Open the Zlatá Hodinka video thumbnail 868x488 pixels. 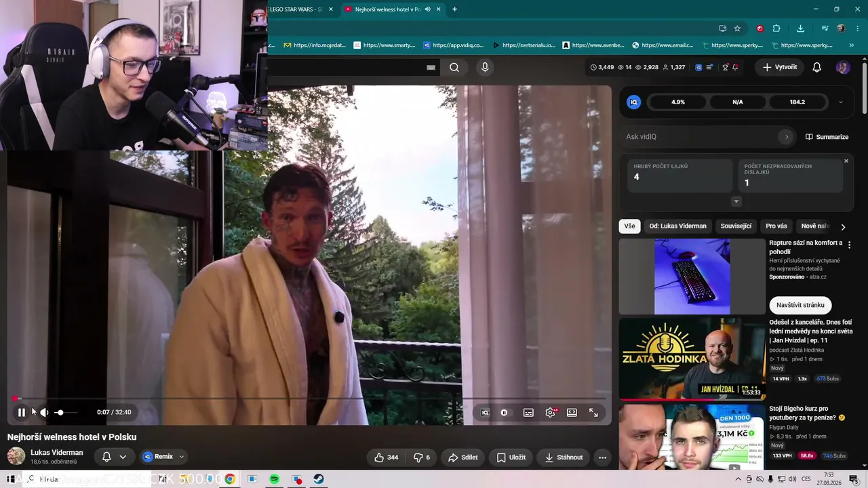click(692, 359)
